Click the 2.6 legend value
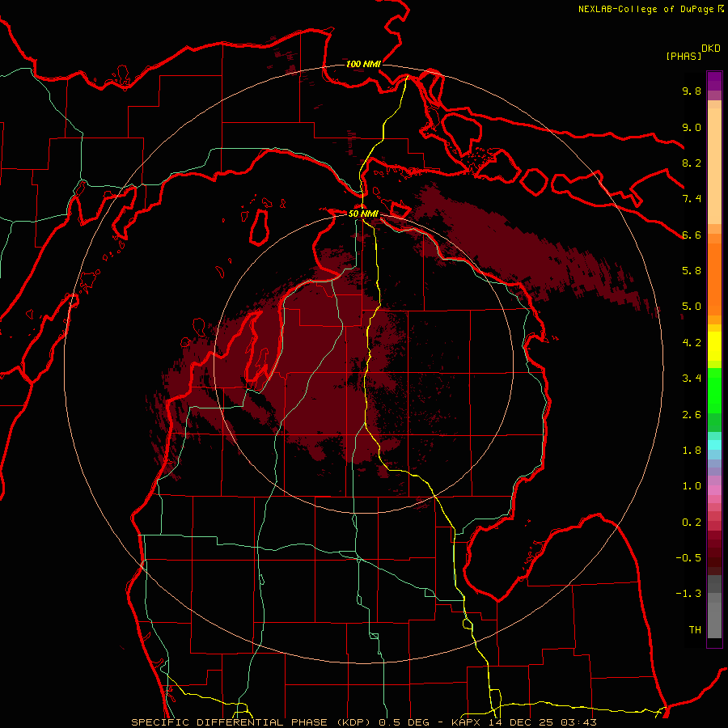 tap(692, 415)
